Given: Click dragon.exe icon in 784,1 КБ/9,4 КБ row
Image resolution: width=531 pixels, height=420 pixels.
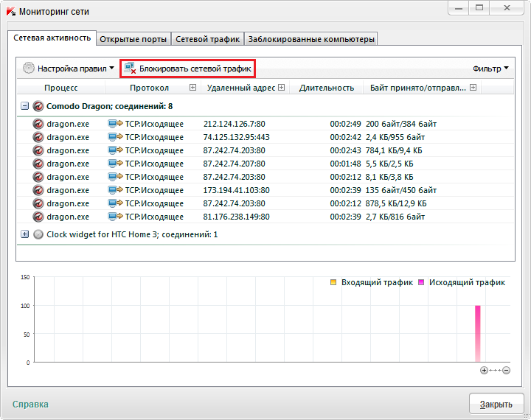Looking at the screenshot, I should point(38,150).
